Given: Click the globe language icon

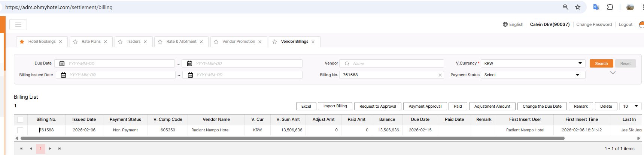Looking at the screenshot, I should (x=505, y=24).
